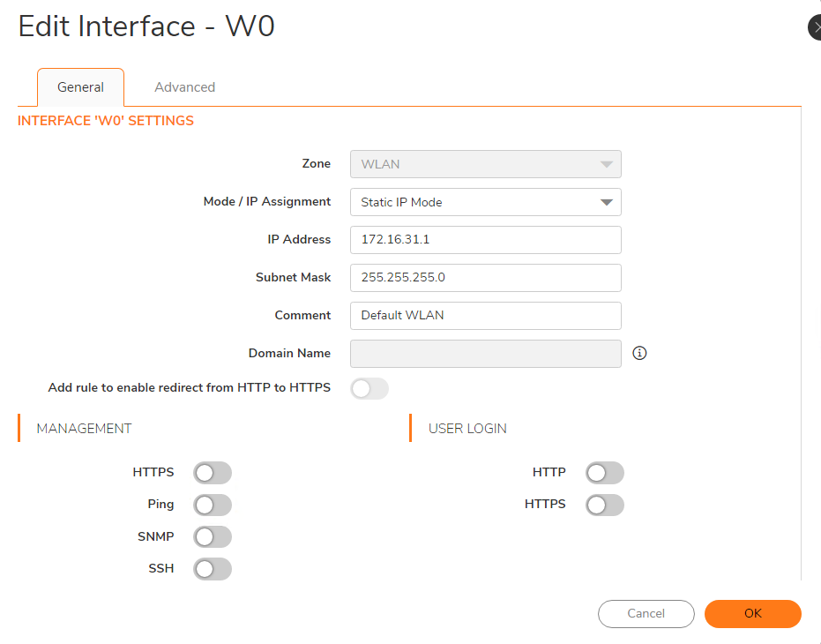Turn on SSH management
The image size is (821, 644).
(x=213, y=569)
